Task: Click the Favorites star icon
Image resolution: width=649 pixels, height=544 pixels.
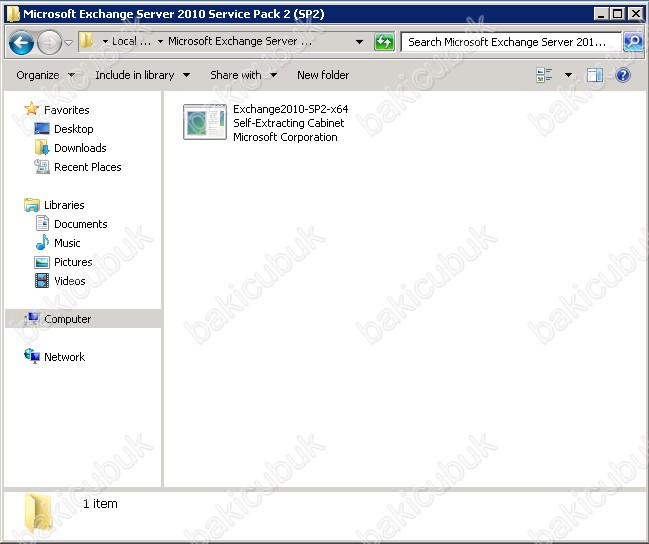Action: pyautogui.click(x=31, y=109)
